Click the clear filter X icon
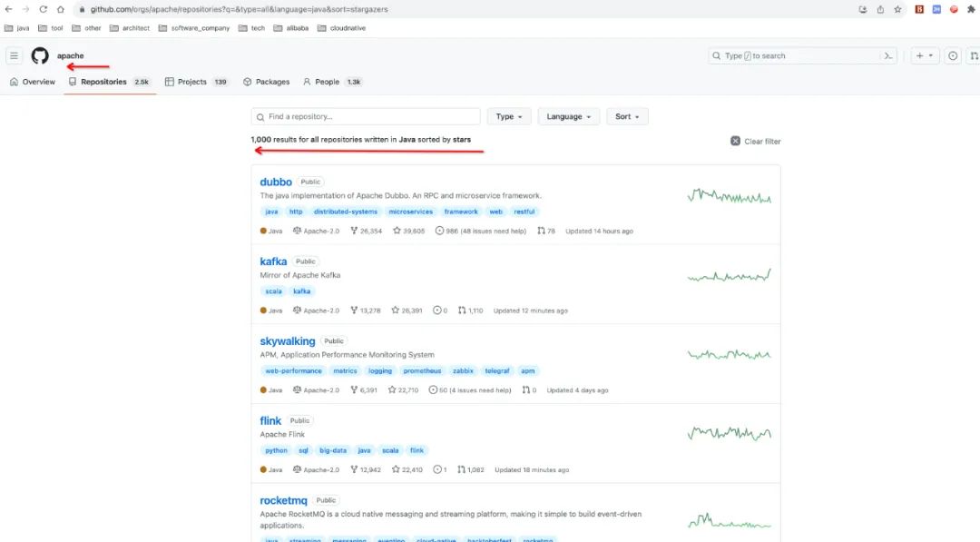The width and height of the screenshot is (980, 542). pos(736,142)
